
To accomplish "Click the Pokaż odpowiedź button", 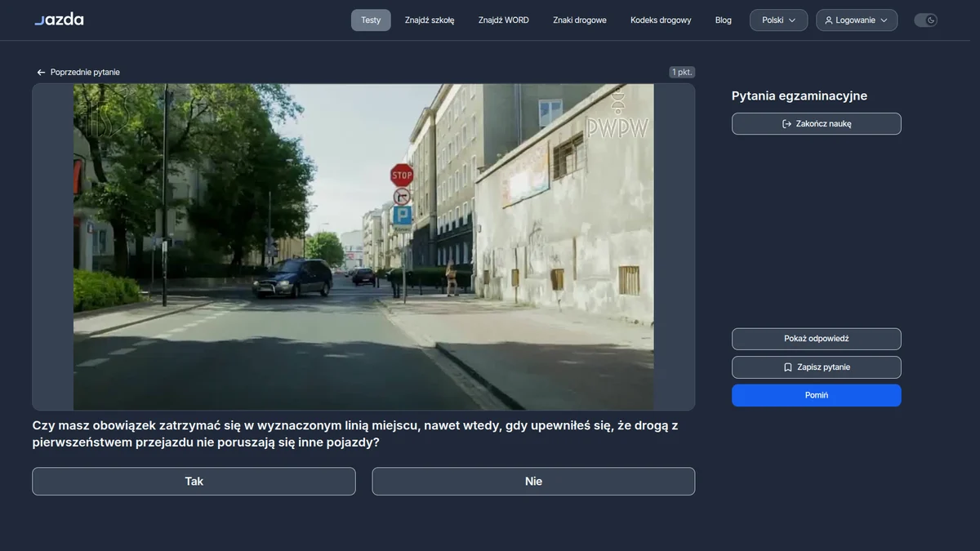I will click(x=817, y=339).
